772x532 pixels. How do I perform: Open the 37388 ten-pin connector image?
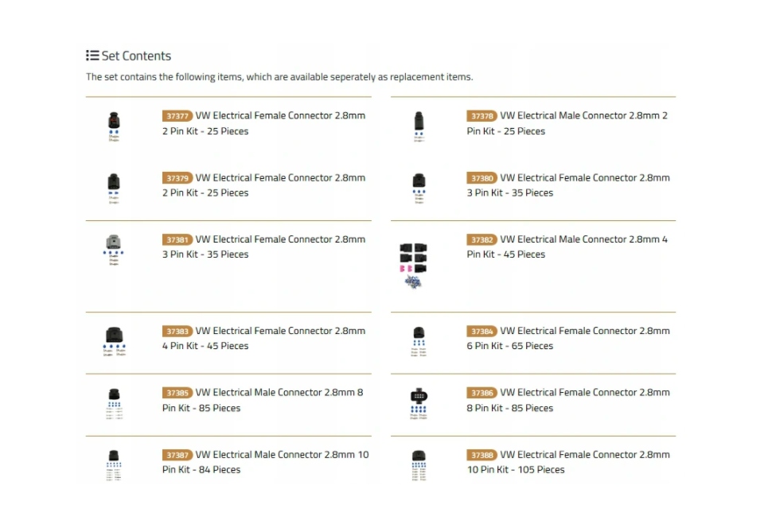tap(419, 465)
